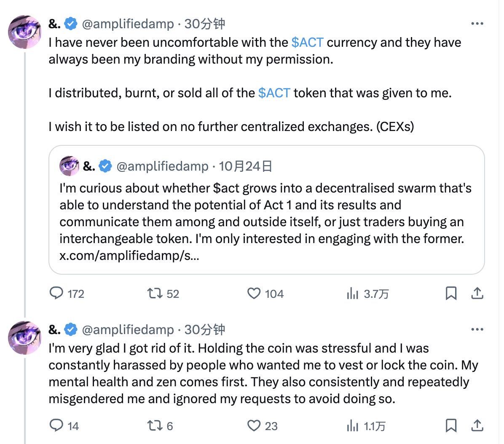Viewport: 504px width, 444px height.
Task: Share the second tweet
Action: click(477, 426)
